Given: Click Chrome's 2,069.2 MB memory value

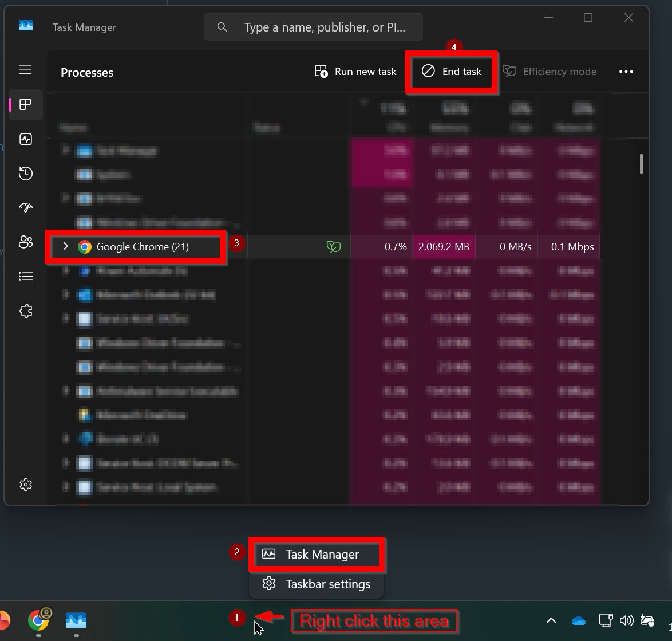Looking at the screenshot, I should [444, 247].
